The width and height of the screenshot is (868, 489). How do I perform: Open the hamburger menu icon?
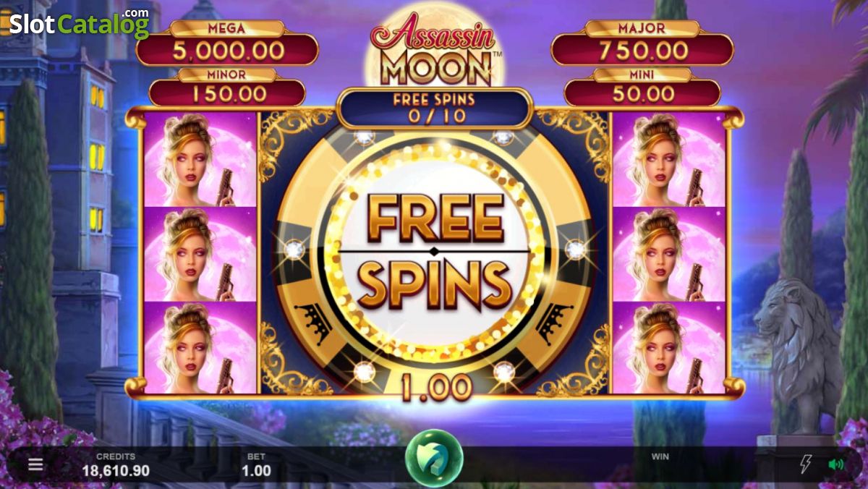pos(35,464)
